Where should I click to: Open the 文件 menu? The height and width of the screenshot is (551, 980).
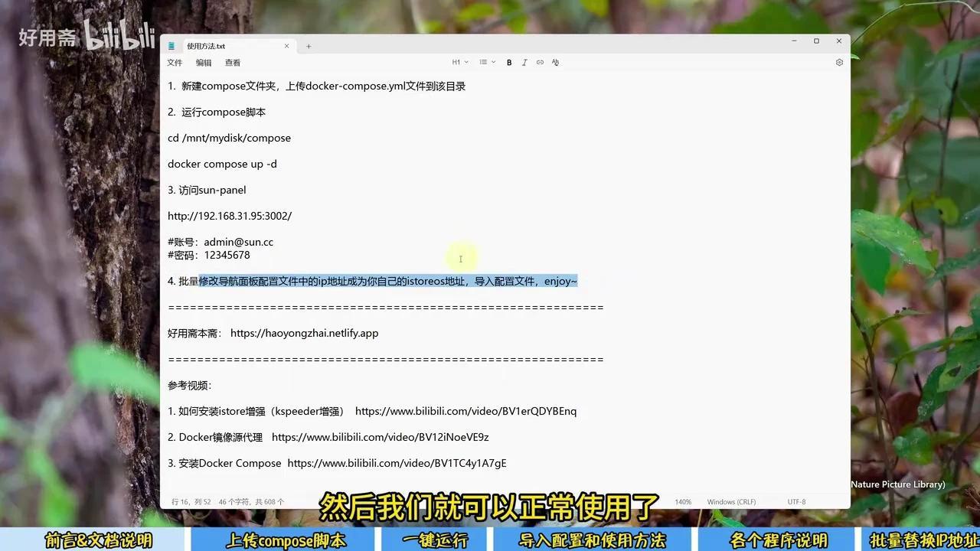175,62
